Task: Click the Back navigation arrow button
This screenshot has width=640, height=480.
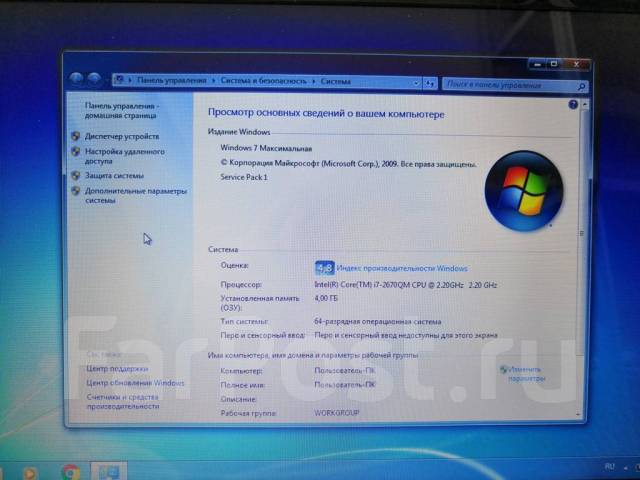Action: pyautogui.click(x=76, y=79)
